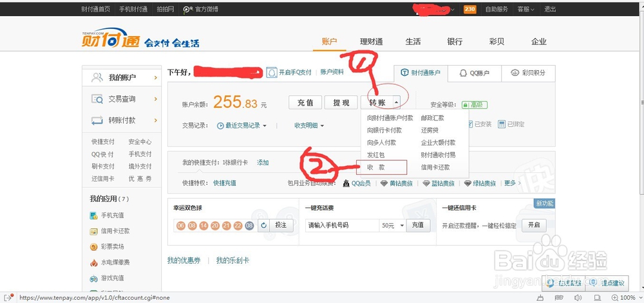Click the QQ会员 membership icon
This screenshot has height=303, width=644.
[x=346, y=183]
